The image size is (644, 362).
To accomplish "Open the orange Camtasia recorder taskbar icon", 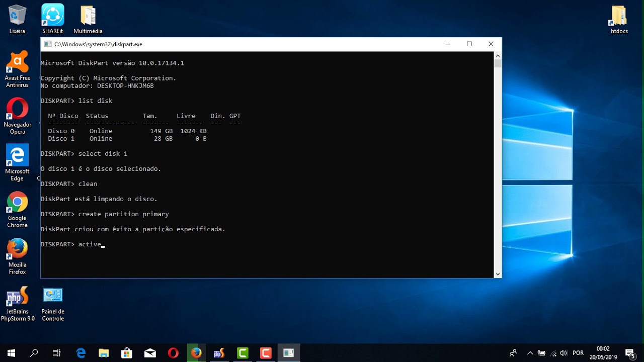I will click(x=266, y=353).
